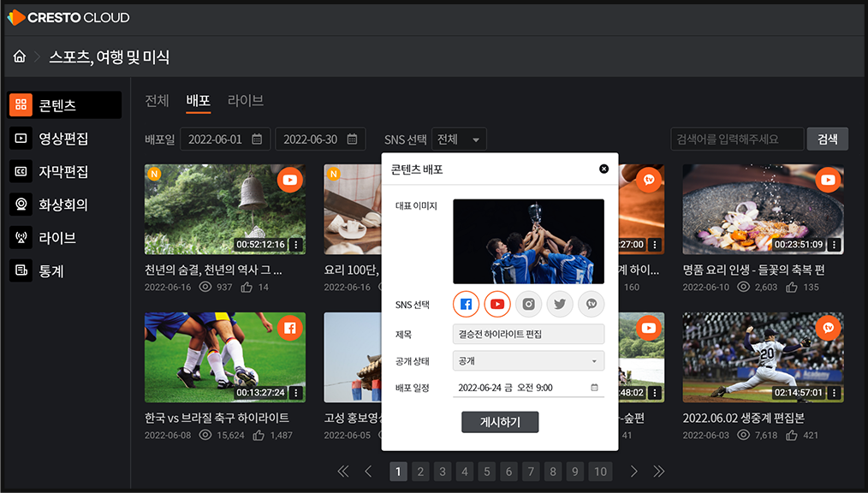Toggle YouTube in SNS selection

point(497,305)
